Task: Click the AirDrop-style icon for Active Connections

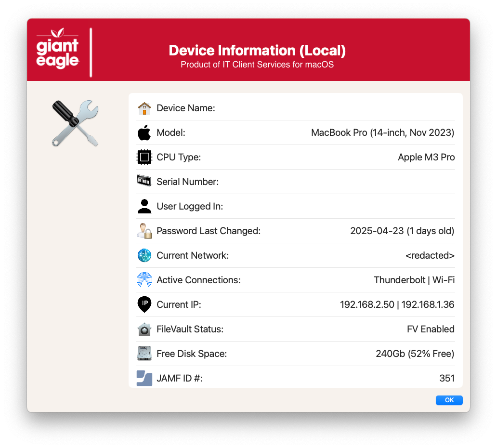Action: (x=144, y=280)
